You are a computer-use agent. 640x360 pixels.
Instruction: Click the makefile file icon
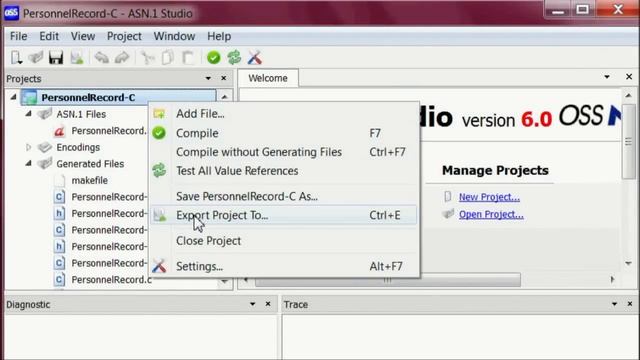point(60,180)
